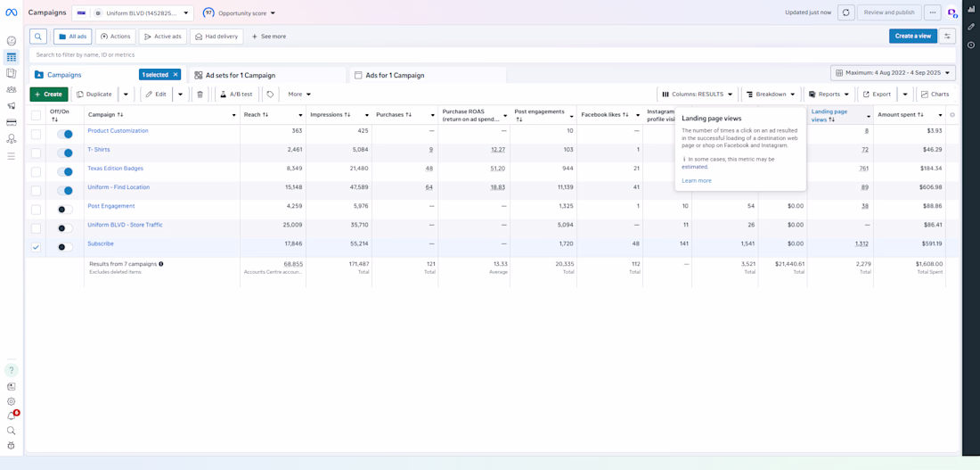
Task: Click the search magnifier filter icon
Action: tap(38, 37)
